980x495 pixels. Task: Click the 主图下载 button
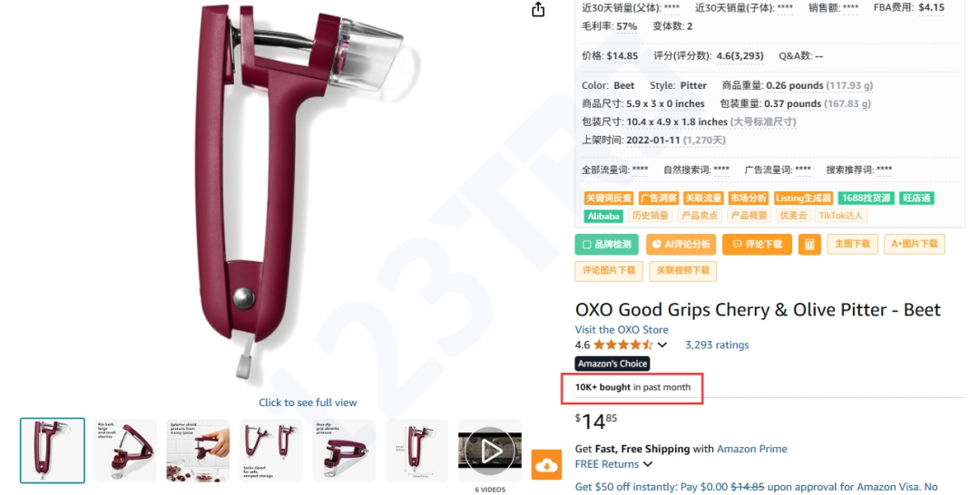click(x=852, y=244)
